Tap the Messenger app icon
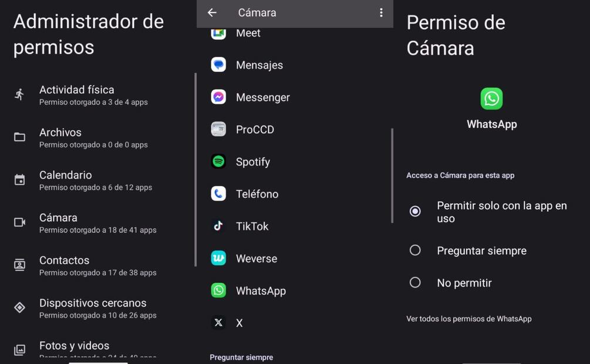This screenshot has height=364, width=590. coord(218,97)
